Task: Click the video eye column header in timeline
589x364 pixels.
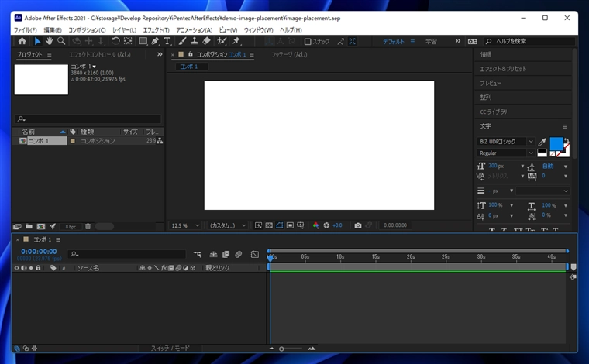Action: (16, 268)
